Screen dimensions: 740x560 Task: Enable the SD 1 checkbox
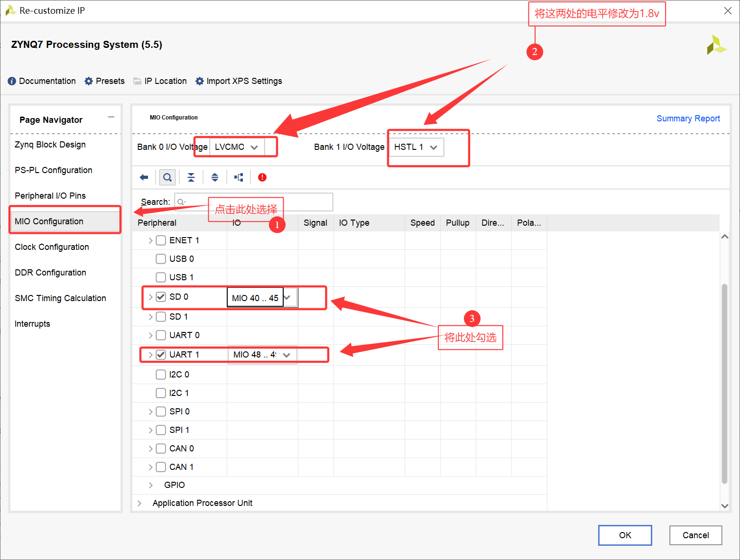point(161,317)
